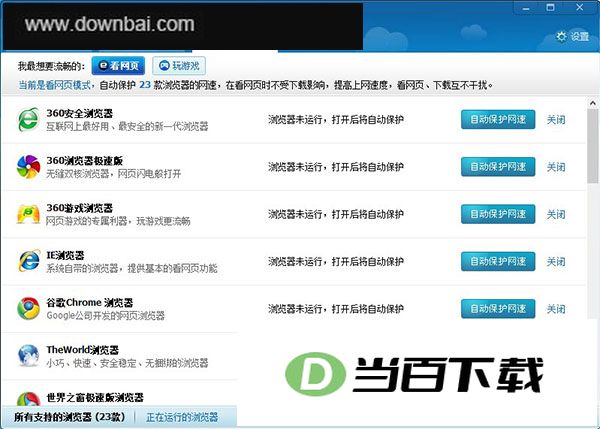Click the 当前是看网页模式 status text
This screenshot has height=429, width=600.
pyautogui.click(x=54, y=85)
